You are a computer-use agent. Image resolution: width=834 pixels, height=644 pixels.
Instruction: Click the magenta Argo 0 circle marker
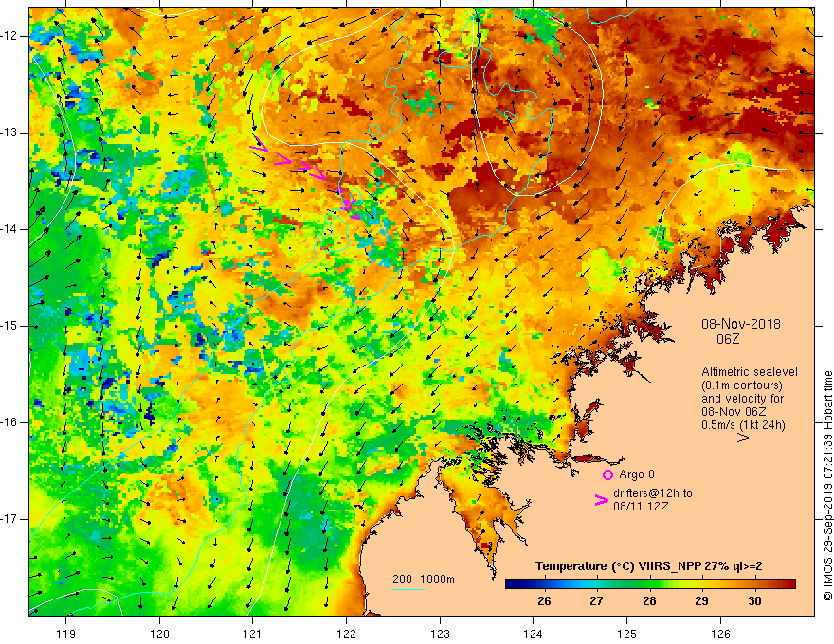[x=607, y=474]
